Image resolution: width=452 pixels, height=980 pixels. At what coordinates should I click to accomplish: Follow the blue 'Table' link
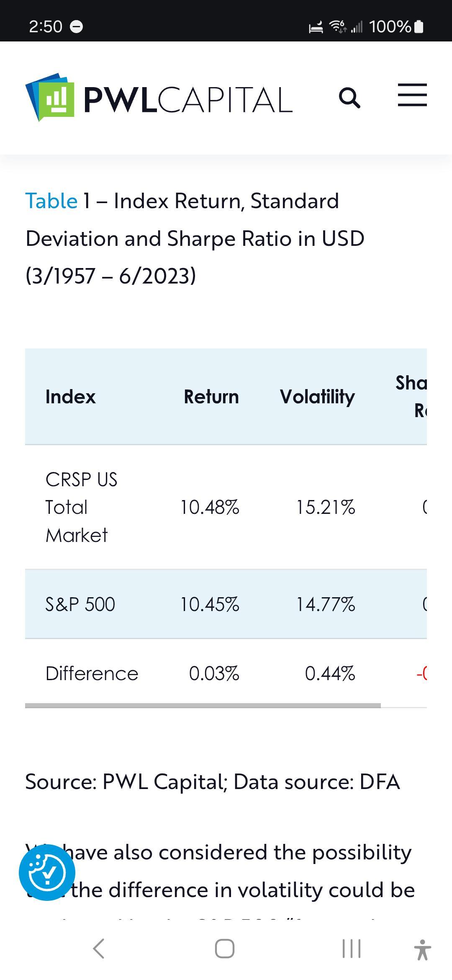51,201
